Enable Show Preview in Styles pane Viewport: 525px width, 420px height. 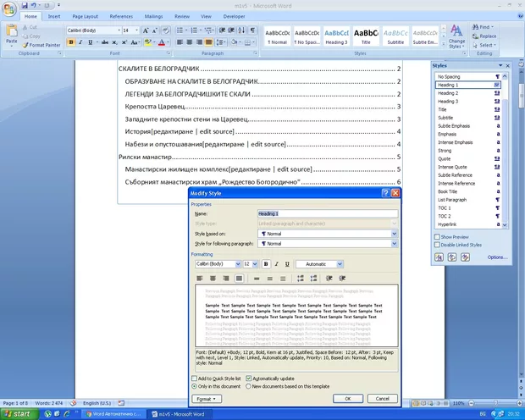[436, 237]
